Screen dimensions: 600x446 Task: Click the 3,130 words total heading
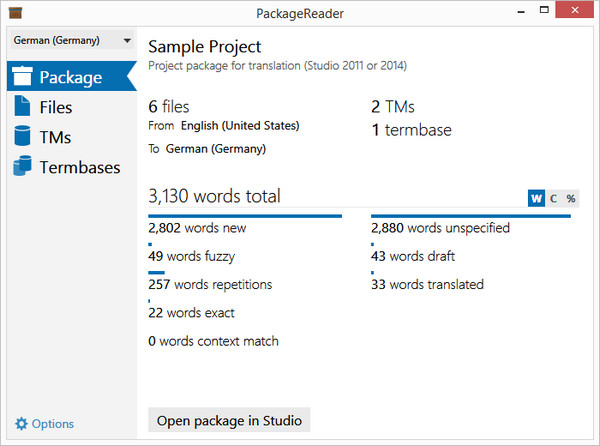[214, 196]
